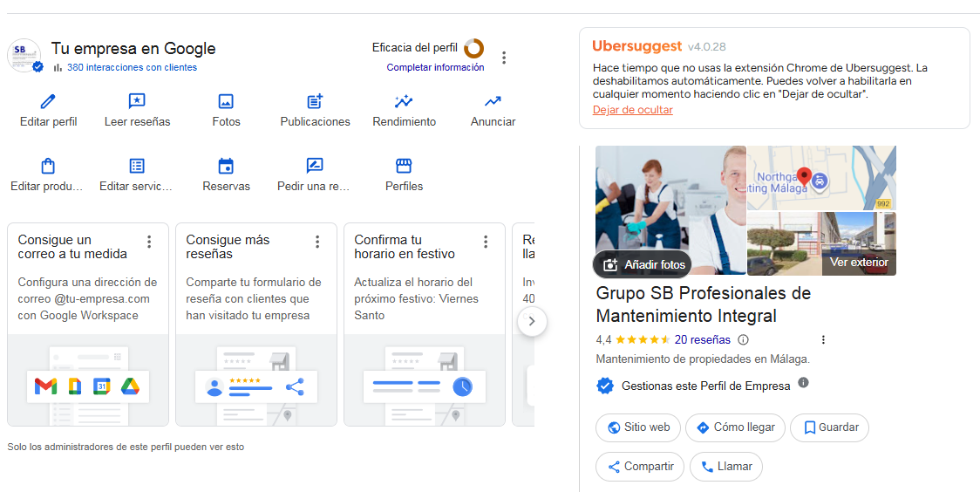Click the Eficacia del perfil progress ring
This screenshot has width=980, height=492.
[473, 48]
